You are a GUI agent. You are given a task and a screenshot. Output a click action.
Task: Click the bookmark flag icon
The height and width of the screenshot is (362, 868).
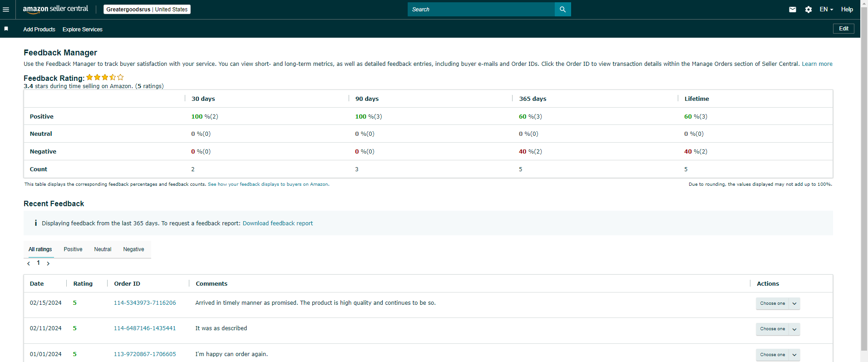6,29
